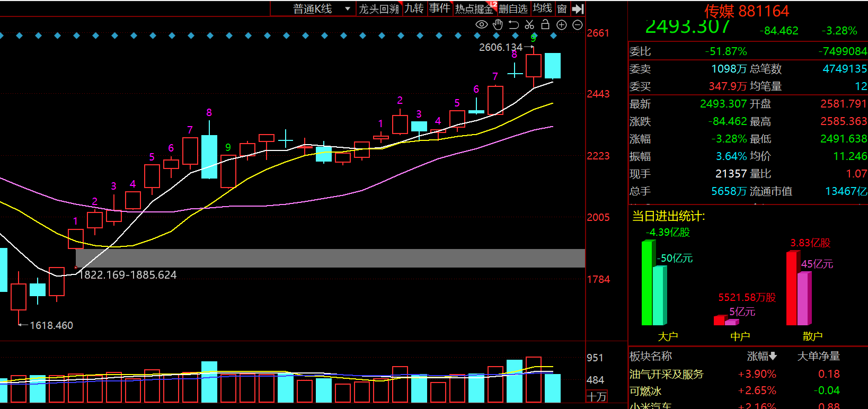Toggle the chart lock icon
868x409 pixels.
click(545, 24)
